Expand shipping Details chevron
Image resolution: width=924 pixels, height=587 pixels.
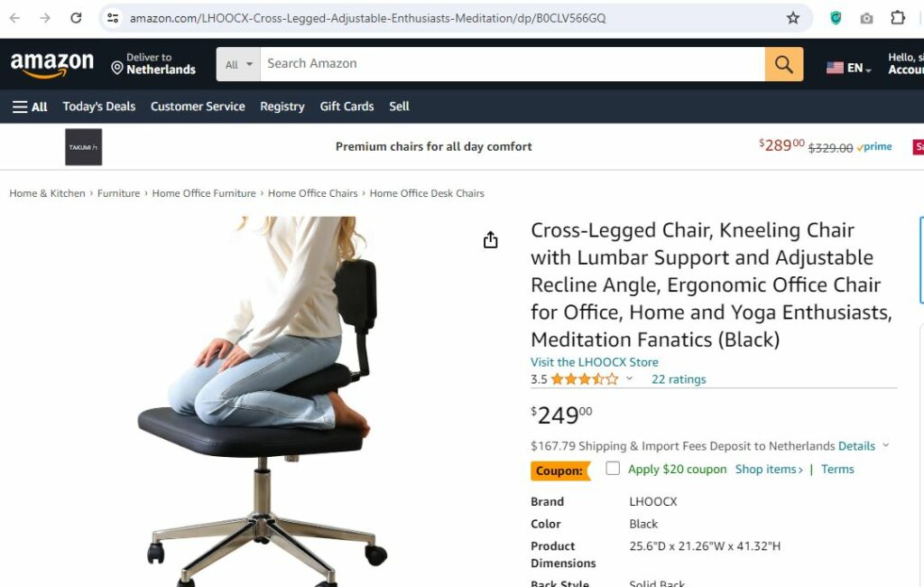tap(886, 445)
